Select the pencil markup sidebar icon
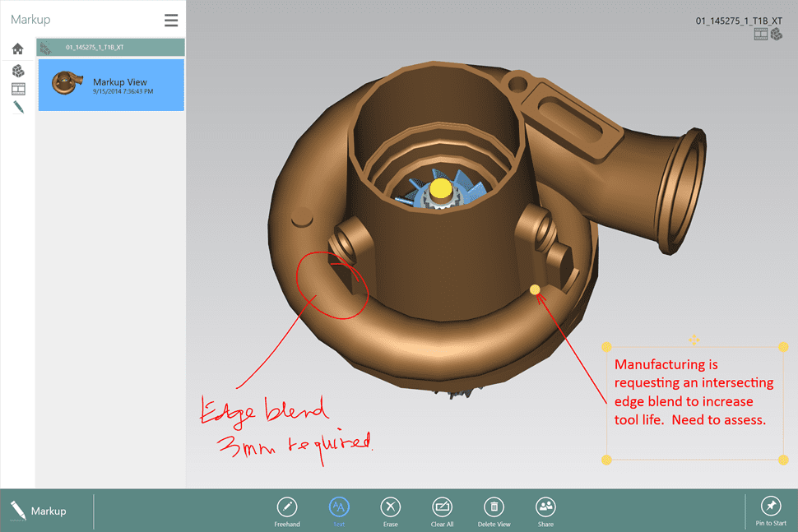 click(x=17, y=107)
